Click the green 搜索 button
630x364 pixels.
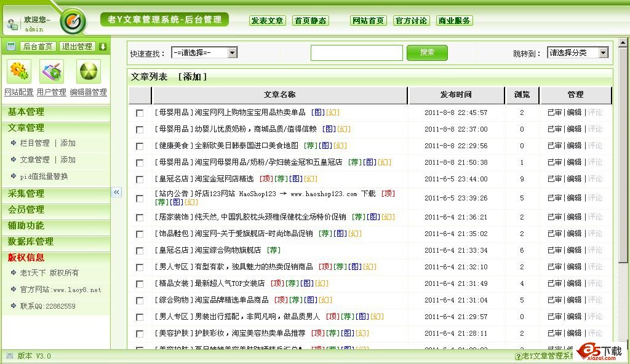coord(427,53)
